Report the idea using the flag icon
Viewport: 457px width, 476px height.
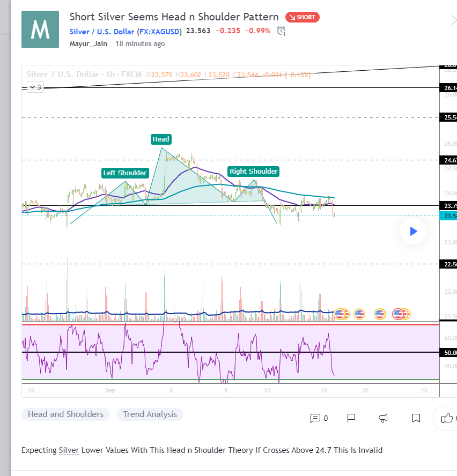click(x=351, y=418)
